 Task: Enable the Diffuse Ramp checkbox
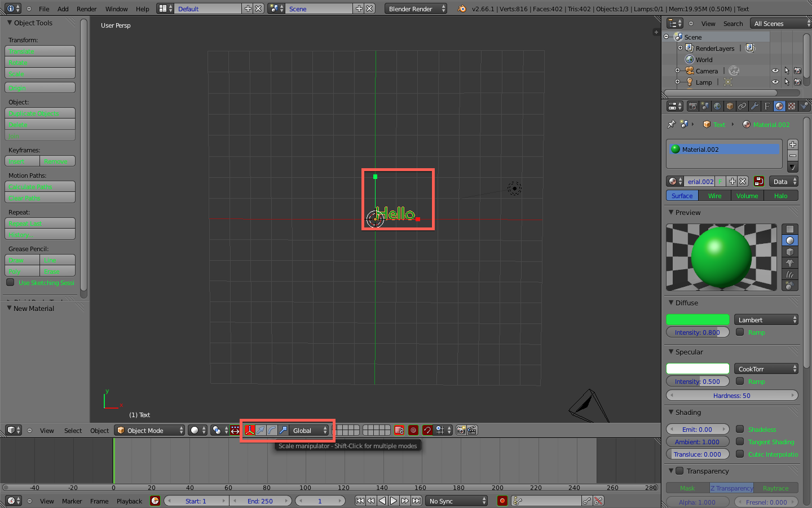point(740,332)
